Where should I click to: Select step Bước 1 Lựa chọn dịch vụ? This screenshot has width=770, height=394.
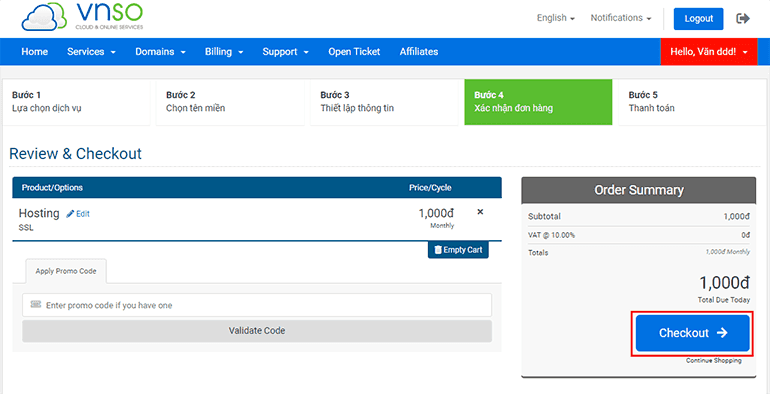pos(76,102)
